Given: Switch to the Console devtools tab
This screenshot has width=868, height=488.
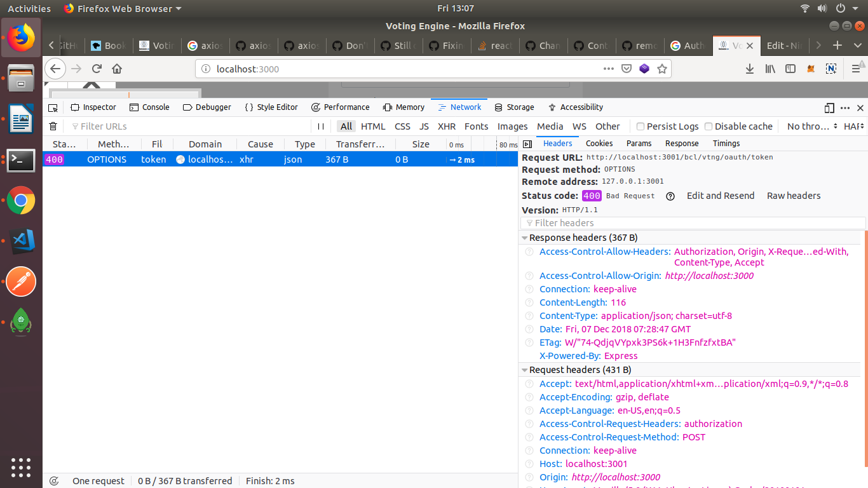Looking at the screenshot, I should 149,107.
